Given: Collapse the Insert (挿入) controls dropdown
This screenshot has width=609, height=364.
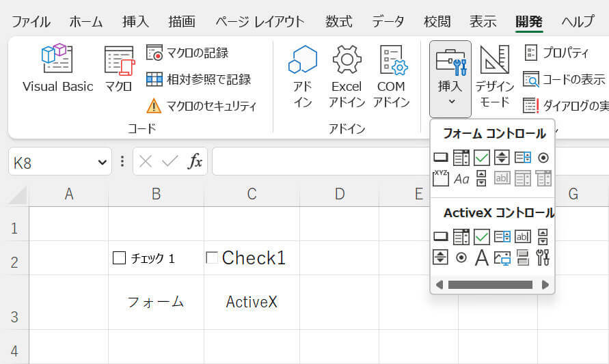Looking at the screenshot, I should (x=450, y=79).
